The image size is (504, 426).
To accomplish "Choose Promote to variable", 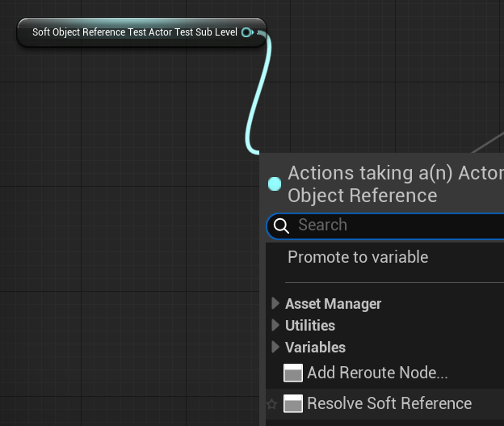I will click(x=358, y=257).
